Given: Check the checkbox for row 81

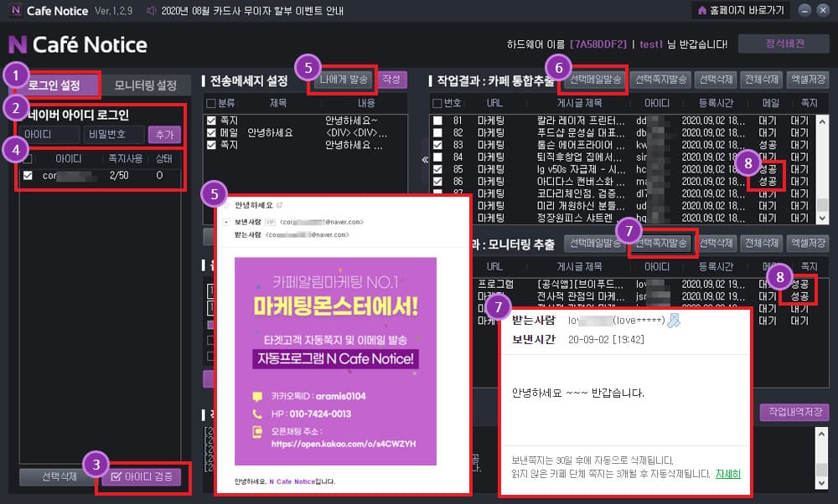Looking at the screenshot, I should click(x=437, y=121).
